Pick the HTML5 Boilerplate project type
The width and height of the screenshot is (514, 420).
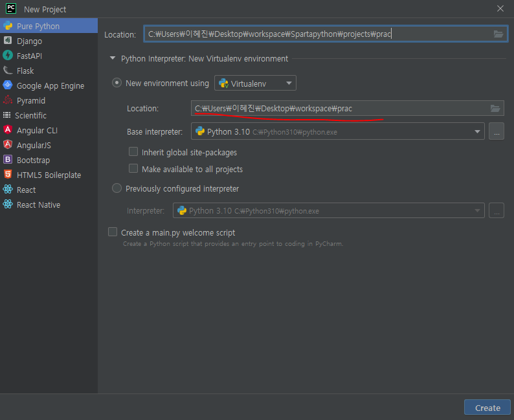(x=49, y=175)
